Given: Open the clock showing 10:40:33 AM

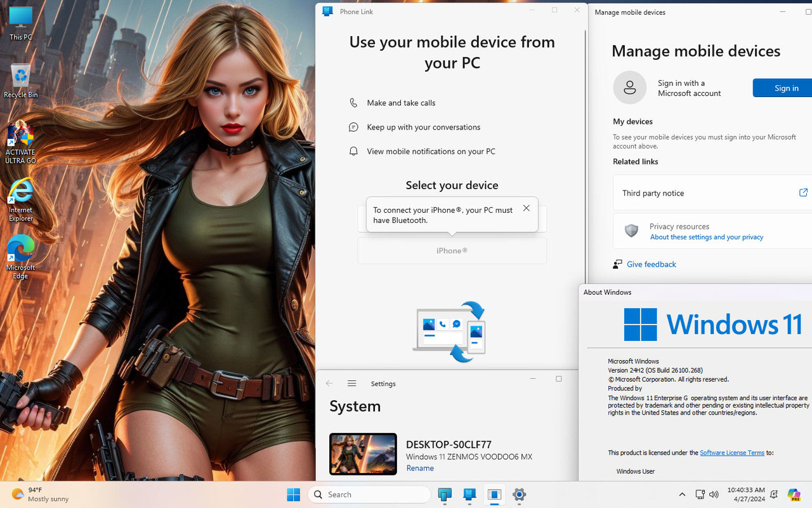Looking at the screenshot, I should tap(746, 494).
